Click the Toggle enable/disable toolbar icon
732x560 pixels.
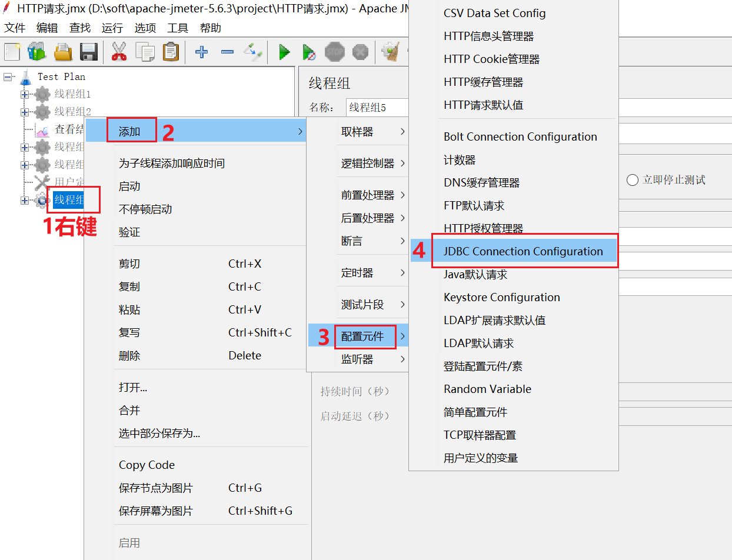tap(253, 52)
